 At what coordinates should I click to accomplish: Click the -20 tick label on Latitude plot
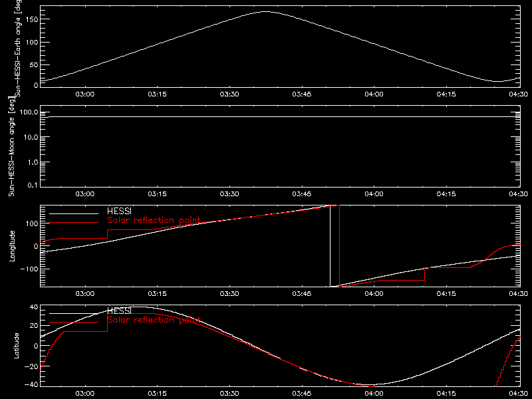tap(31, 366)
